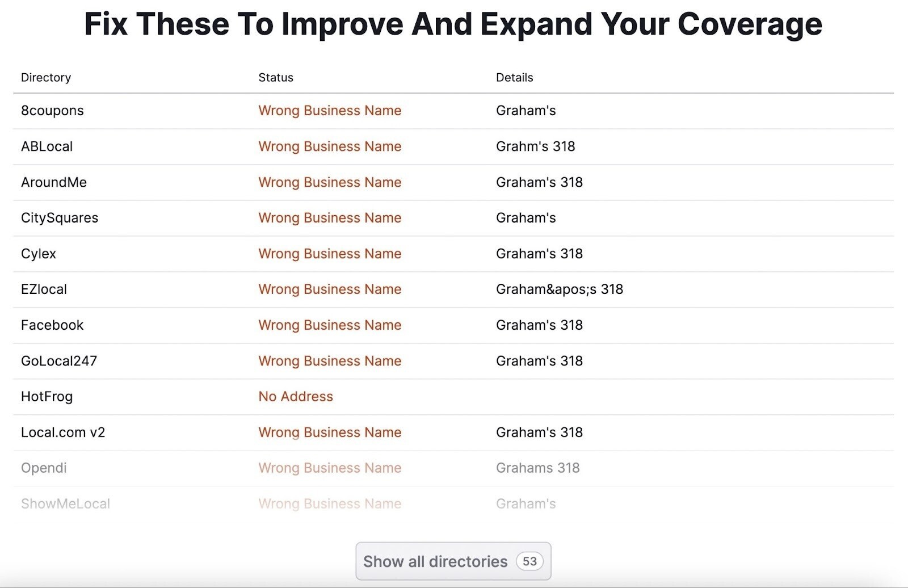Click Wrong Business Name status for EZlocal

tap(330, 289)
